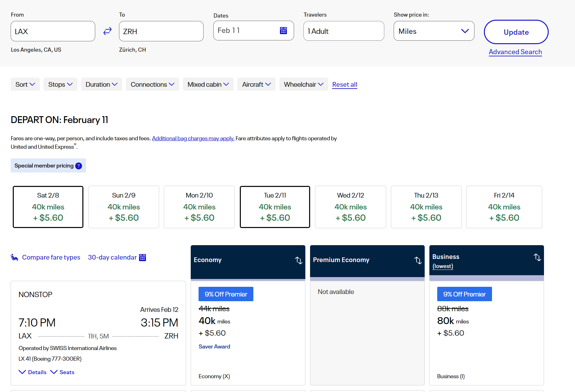Expand Seats for the nonstop flight
This screenshot has width=575, height=392.
click(x=62, y=372)
